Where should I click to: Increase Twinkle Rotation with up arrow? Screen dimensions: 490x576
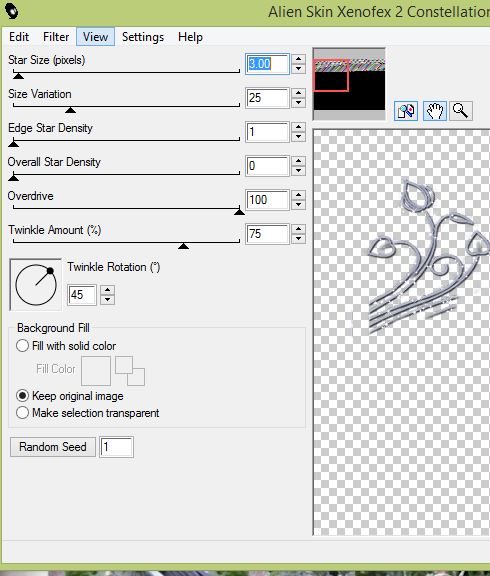coord(107,290)
